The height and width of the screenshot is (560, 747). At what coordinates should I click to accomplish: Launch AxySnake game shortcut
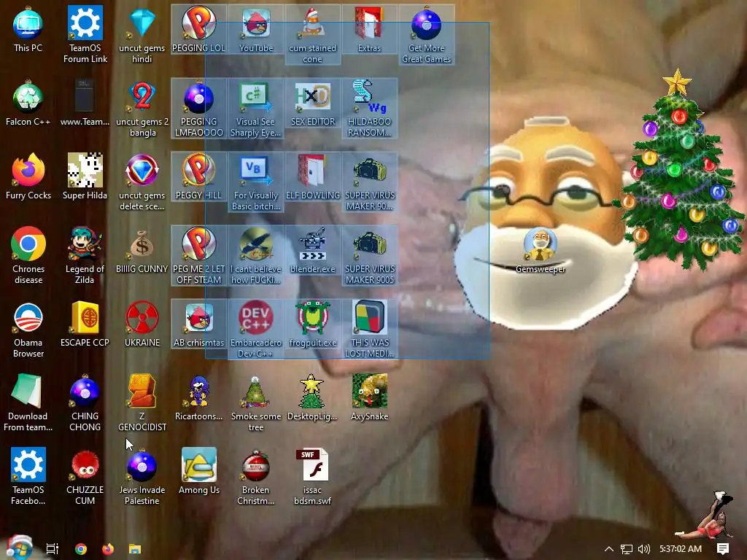[x=369, y=398]
